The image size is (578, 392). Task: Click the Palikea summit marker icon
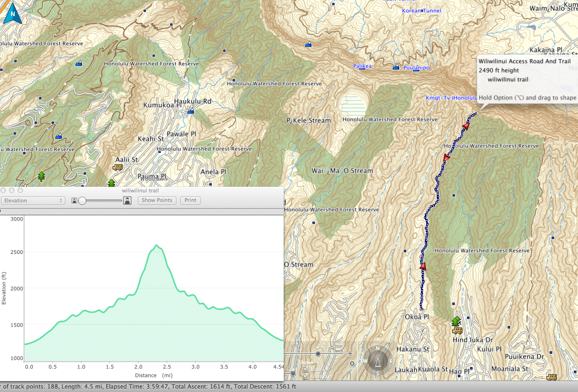[x=362, y=66]
